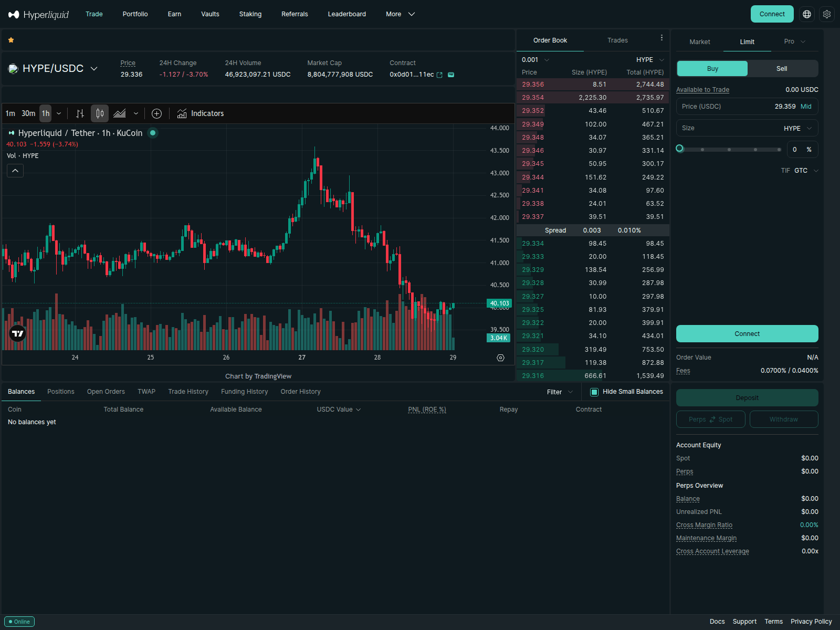Switch chart to 1h interval
The height and width of the screenshot is (630, 840).
coord(46,113)
